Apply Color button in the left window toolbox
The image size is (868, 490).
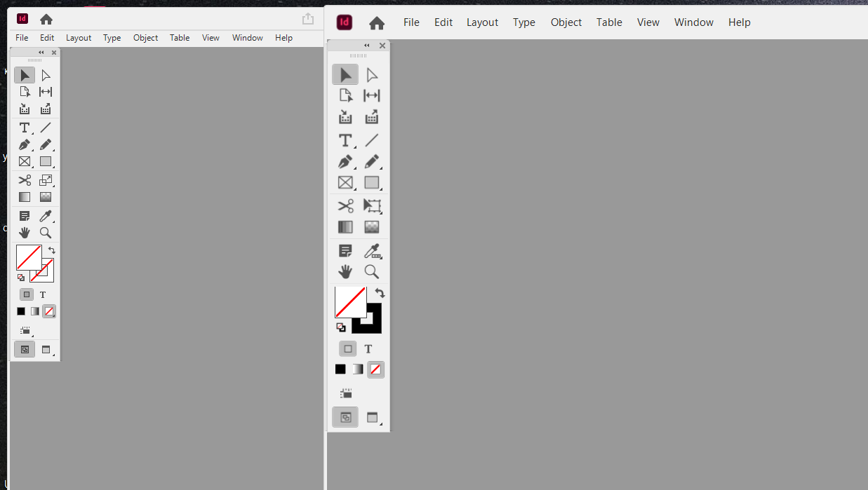coord(21,311)
